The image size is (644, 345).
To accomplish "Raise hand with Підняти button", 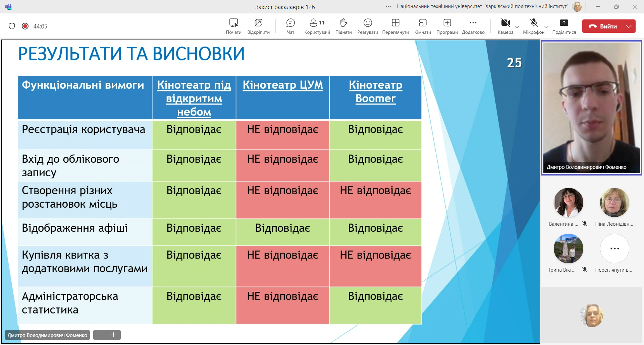I will coord(343,26).
